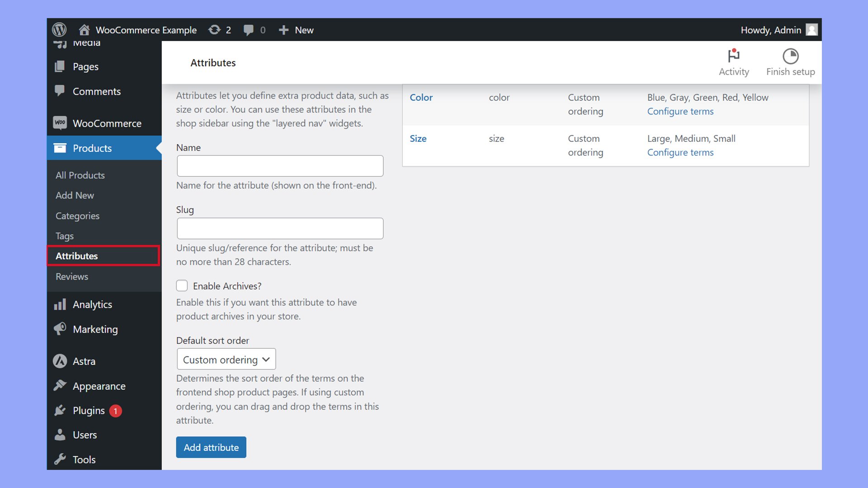Click the Add attribute button
Screen dimensions: 868x488
point(211,447)
